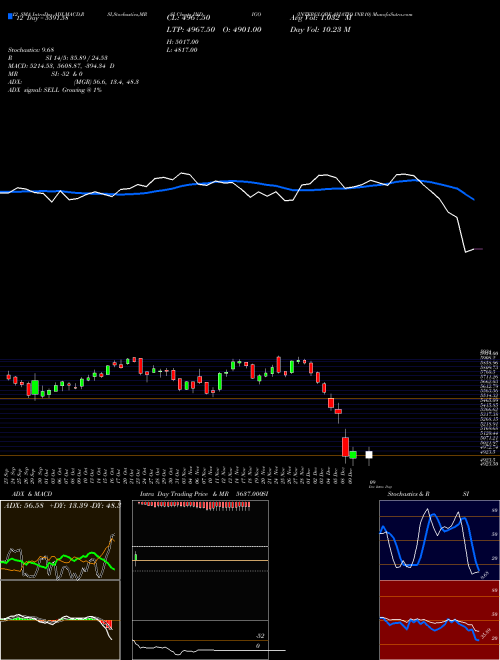Click the 'LTP: 4967.50' value
Image resolution: width=500 pixels, height=660 pixels.
click(191, 29)
